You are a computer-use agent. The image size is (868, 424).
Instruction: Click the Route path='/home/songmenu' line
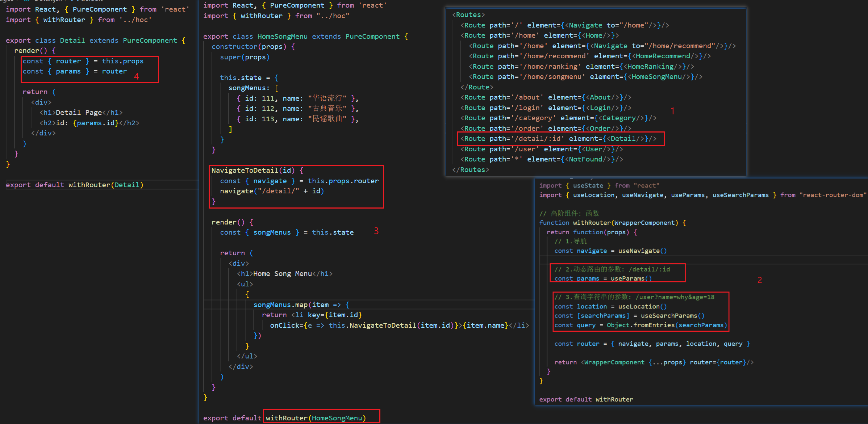[585, 77]
